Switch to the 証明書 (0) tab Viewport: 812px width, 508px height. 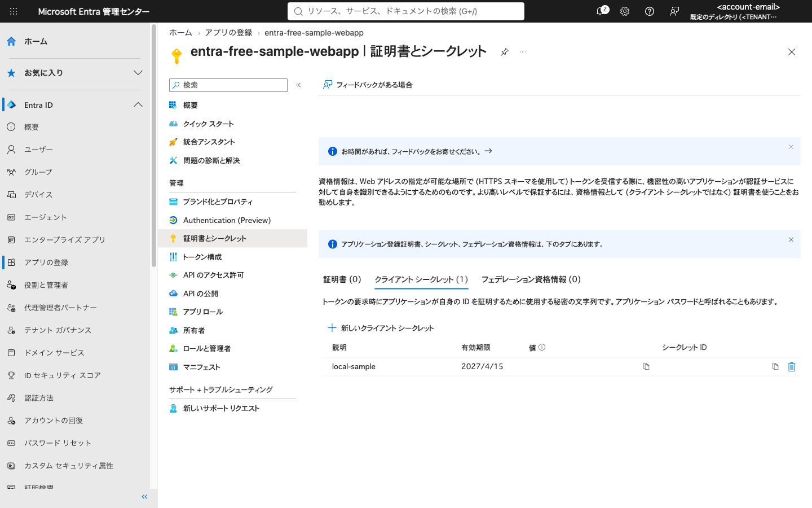[342, 279]
